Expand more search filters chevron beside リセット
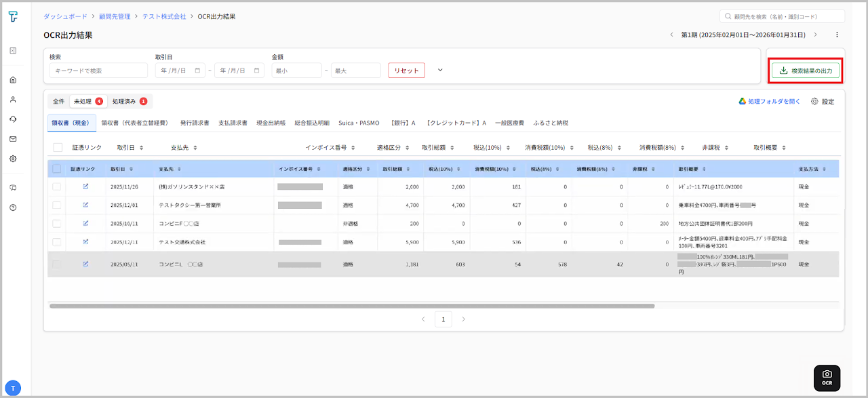Screen dimensions: 868x398 tap(440, 70)
